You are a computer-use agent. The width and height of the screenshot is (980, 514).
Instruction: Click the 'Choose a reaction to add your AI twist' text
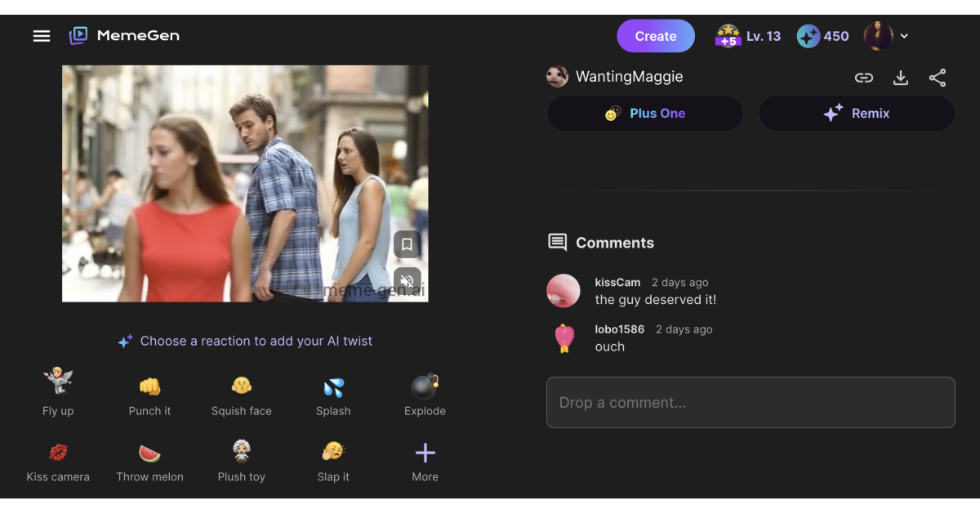pyautogui.click(x=256, y=341)
